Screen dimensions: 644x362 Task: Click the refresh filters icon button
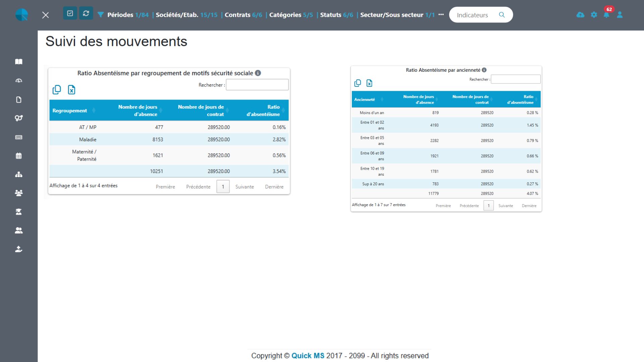[86, 13]
